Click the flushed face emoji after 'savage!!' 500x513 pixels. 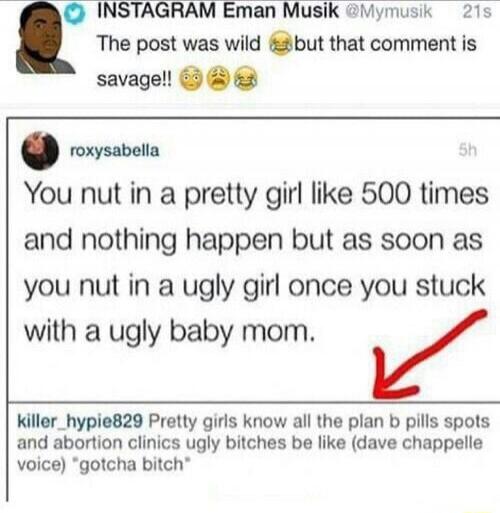pyautogui.click(x=192, y=79)
